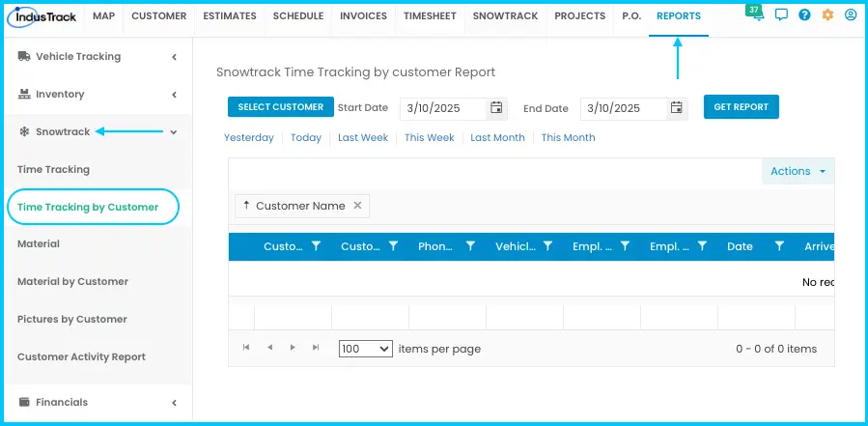Expand the Inventory section chevron
The height and width of the screenshot is (426, 868).
point(174,94)
